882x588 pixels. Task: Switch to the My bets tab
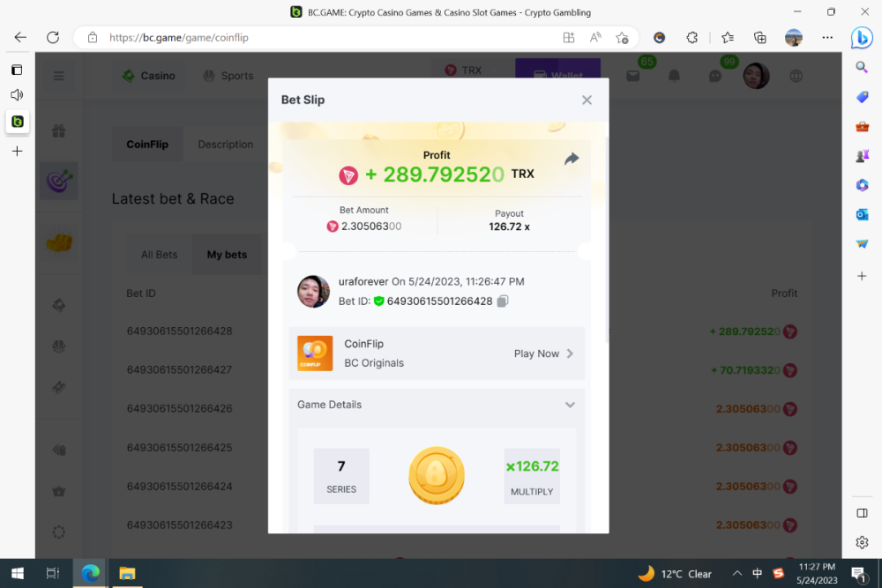[x=227, y=255]
